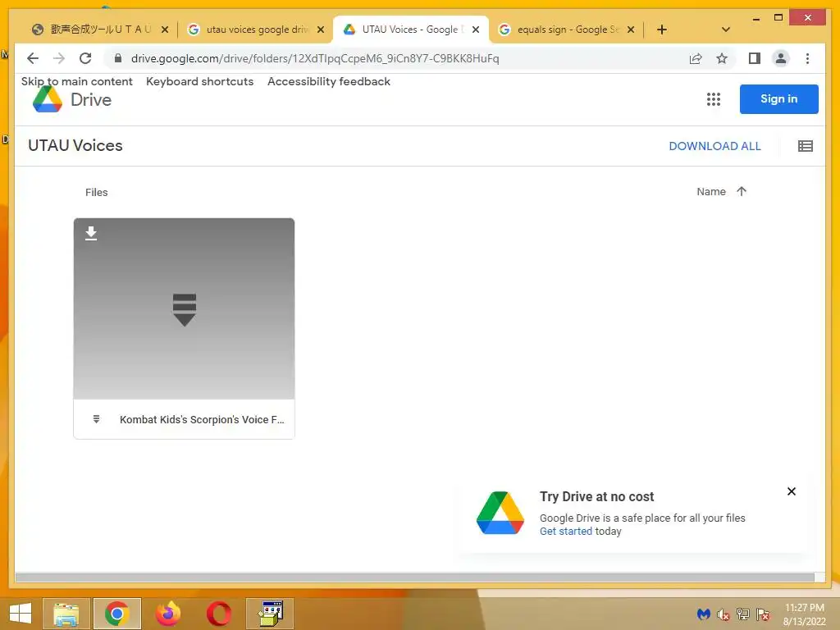Image resolution: width=840 pixels, height=630 pixels.
Task: Reverse sort direction with the arrow
Action: coord(742,191)
